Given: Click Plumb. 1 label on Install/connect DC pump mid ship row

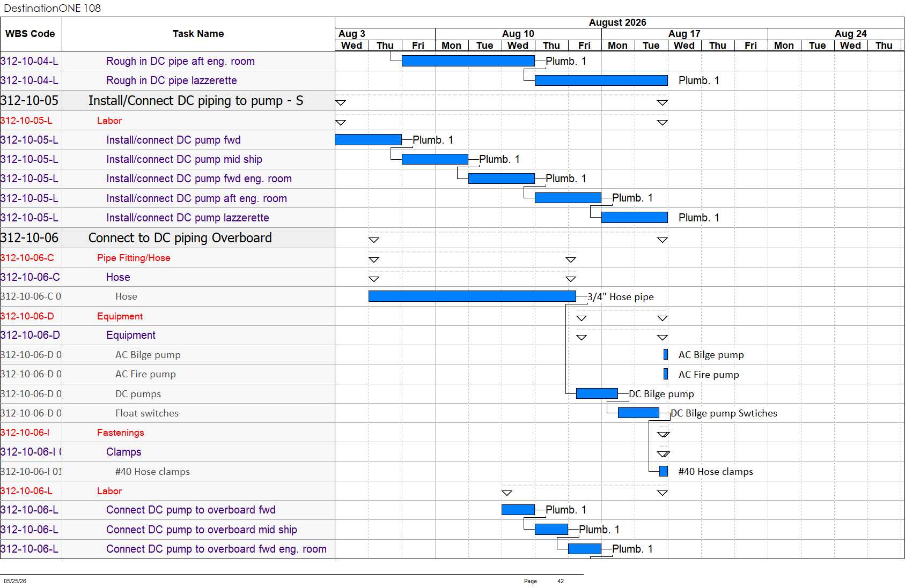Looking at the screenshot, I should 499,159.
